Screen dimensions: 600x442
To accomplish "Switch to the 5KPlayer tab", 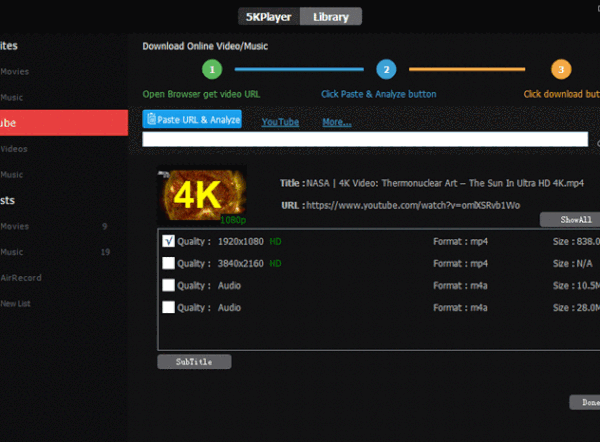I will (x=269, y=16).
